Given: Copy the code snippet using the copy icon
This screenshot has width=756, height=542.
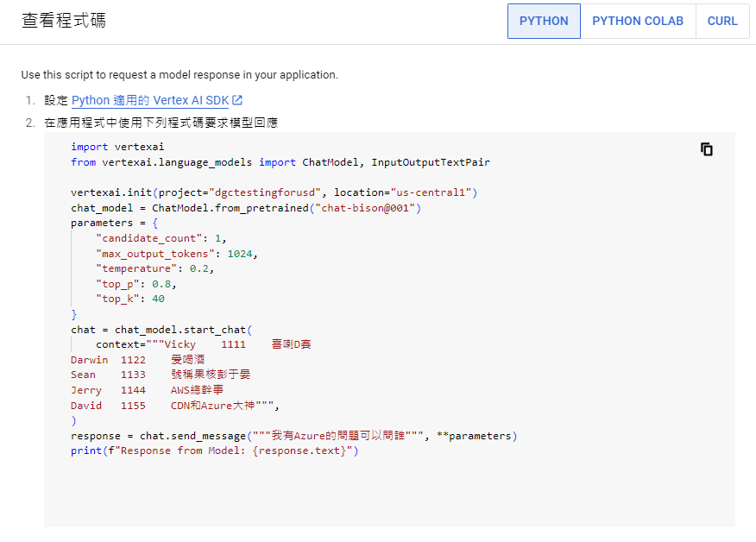Looking at the screenshot, I should pos(707,149).
